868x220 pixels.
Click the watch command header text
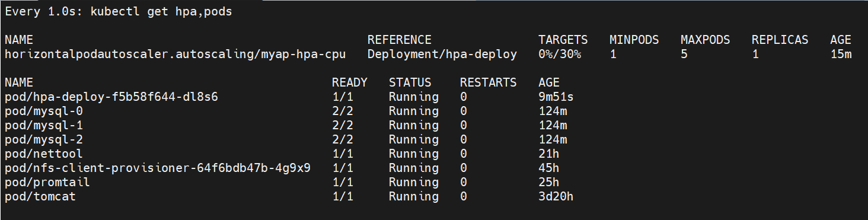[119, 11]
